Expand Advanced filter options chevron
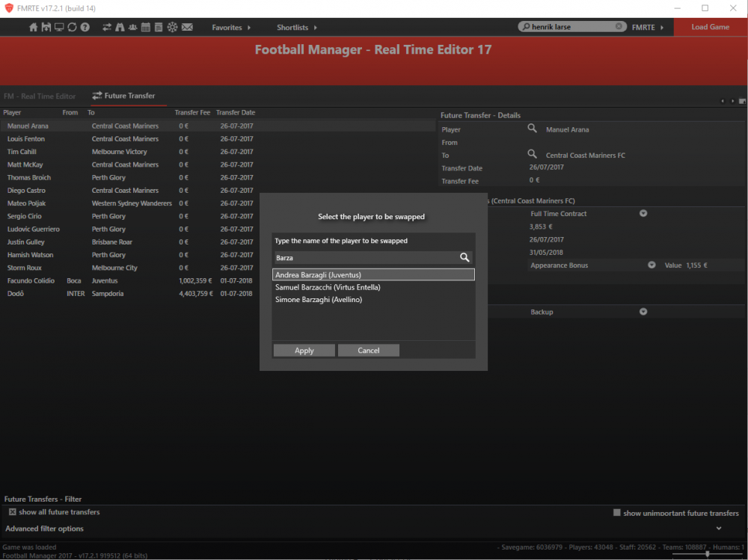Screen dimensions: 748x560 coord(719,529)
